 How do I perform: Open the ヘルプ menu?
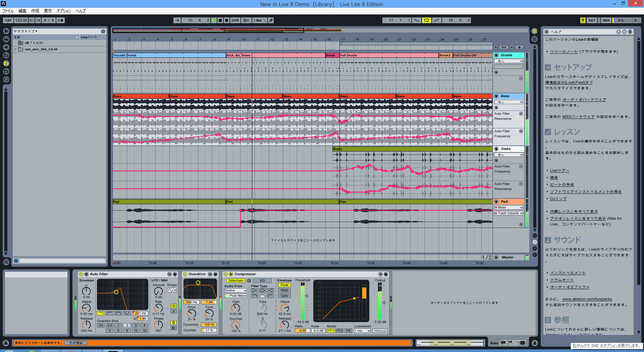click(x=80, y=11)
